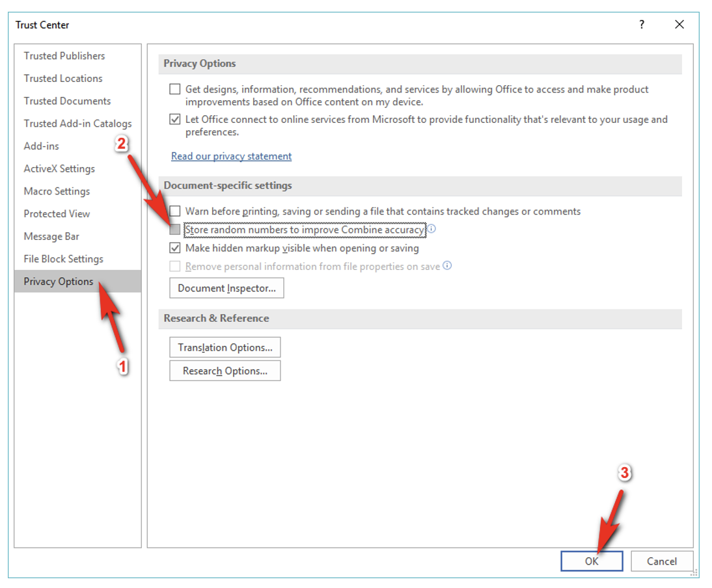Uncheck Make hidden markup visible checkbox
This screenshot has height=588, width=712.
(x=174, y=248)
